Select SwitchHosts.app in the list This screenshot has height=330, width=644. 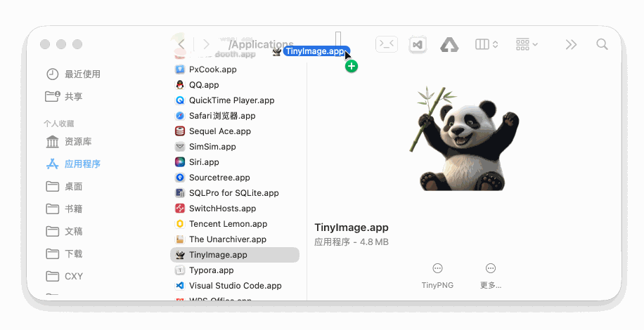[x=235, y=209]
